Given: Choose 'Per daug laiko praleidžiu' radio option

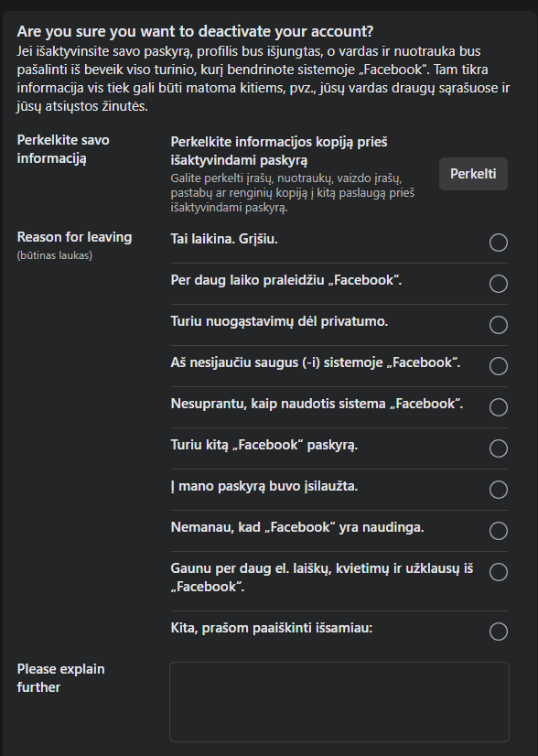Looking at the screenshot, I should [499, 284].
